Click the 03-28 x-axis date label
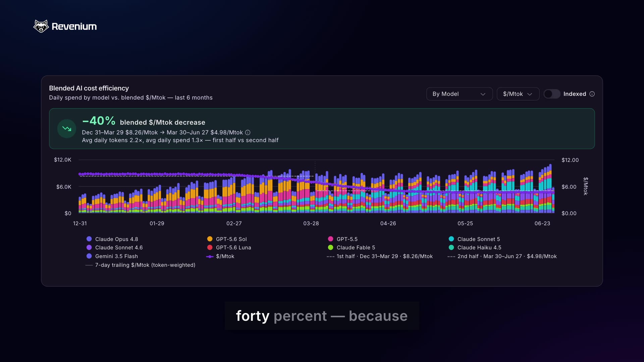The height and width of the screenshot is (362, 644). coord(311,223)
